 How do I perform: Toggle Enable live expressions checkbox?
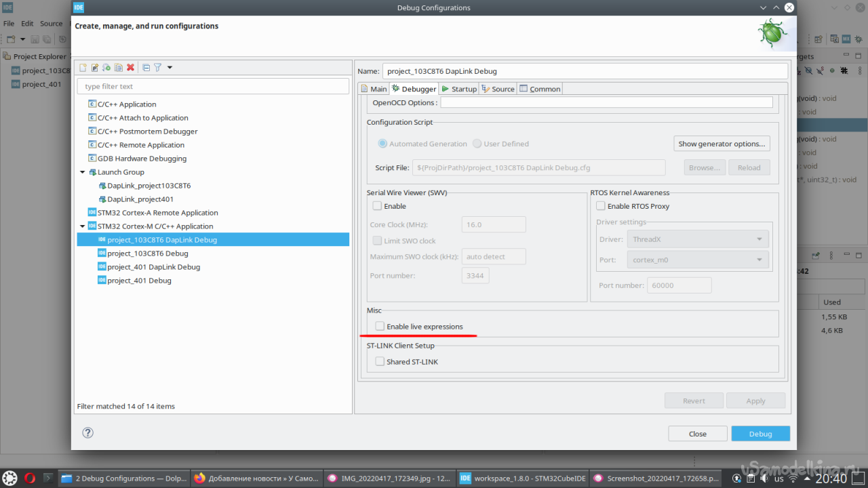pyautogui.click(x=380, y=327)
